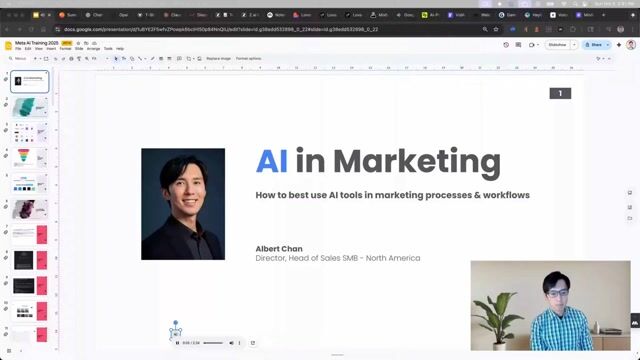Click the browser back arrow

click(x=7, y=29)
